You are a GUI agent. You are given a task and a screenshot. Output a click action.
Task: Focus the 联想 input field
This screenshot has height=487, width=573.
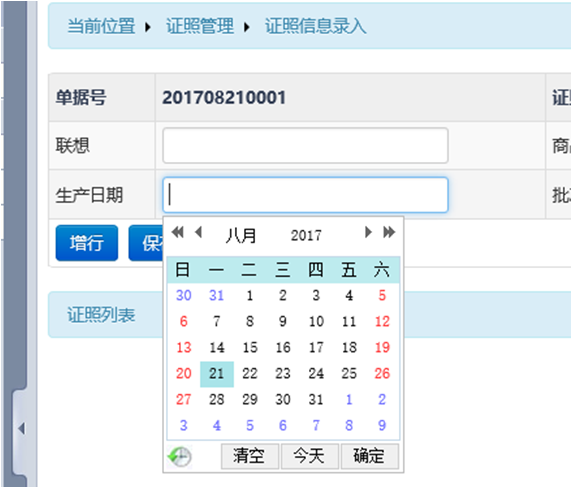[x=306, y=145]
